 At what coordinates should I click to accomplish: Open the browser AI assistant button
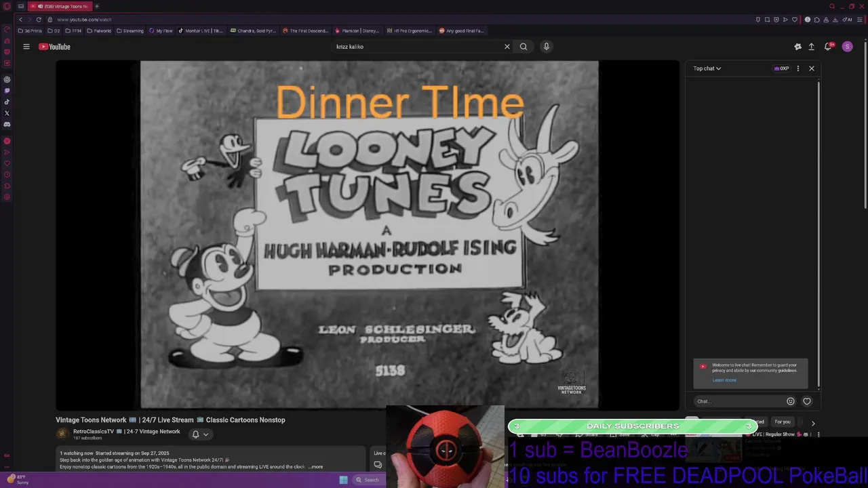click(x=848, y=20)
